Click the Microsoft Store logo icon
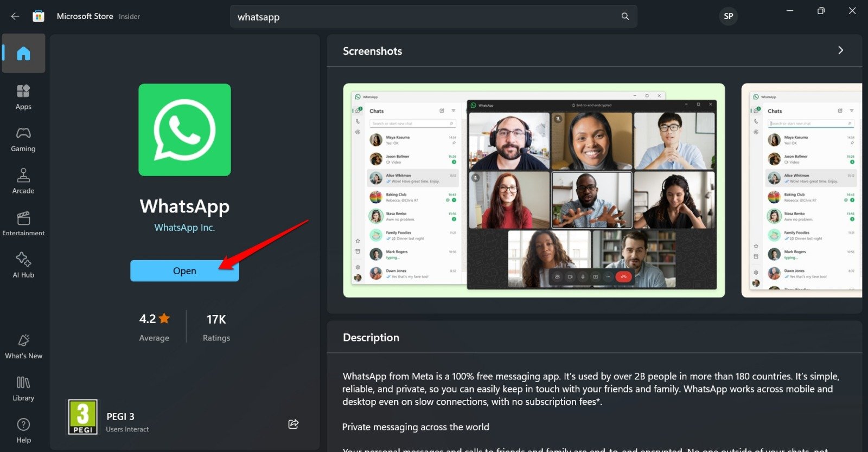 pos(39,16)
